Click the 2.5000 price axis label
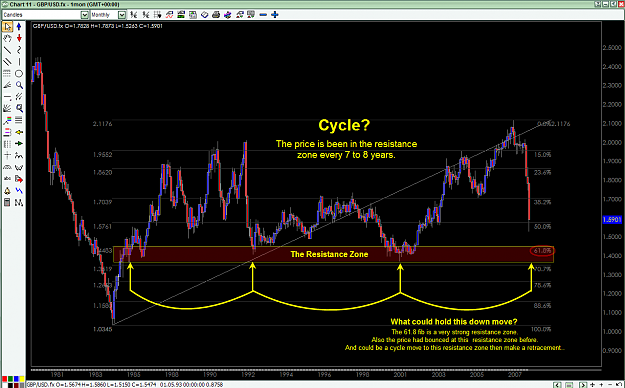This screenshot has width=625, height=388. point(612,47)
